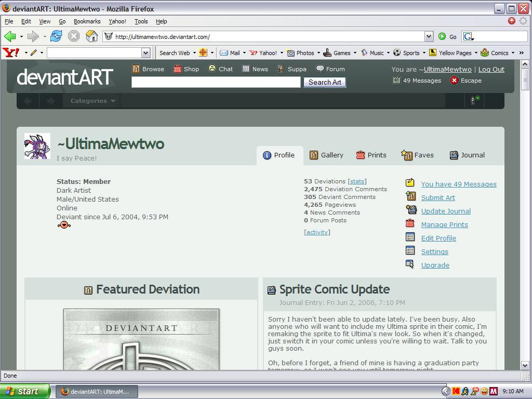Image resolution: width=532 pixels, height=399 pixels.
Task: Open the address bar history dropdown
Action: 429,36
